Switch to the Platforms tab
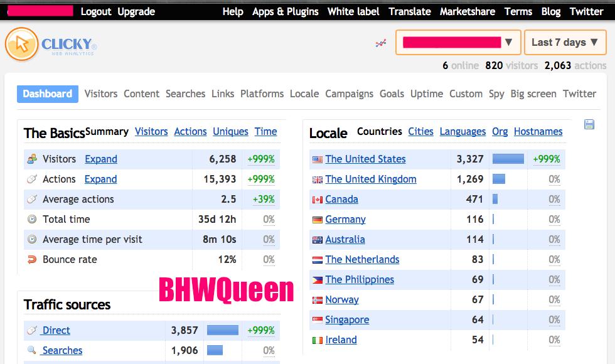 [262, 94]
